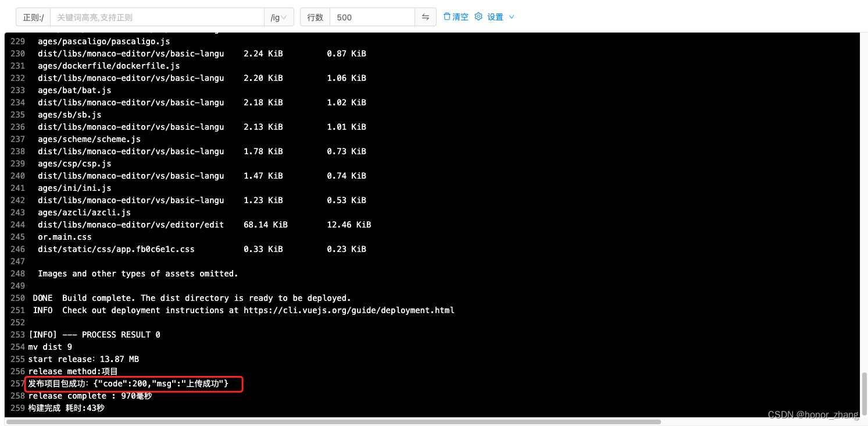868x426 pixels.
Task: Click line number 250 in the gutter
Action: [17, 298]
